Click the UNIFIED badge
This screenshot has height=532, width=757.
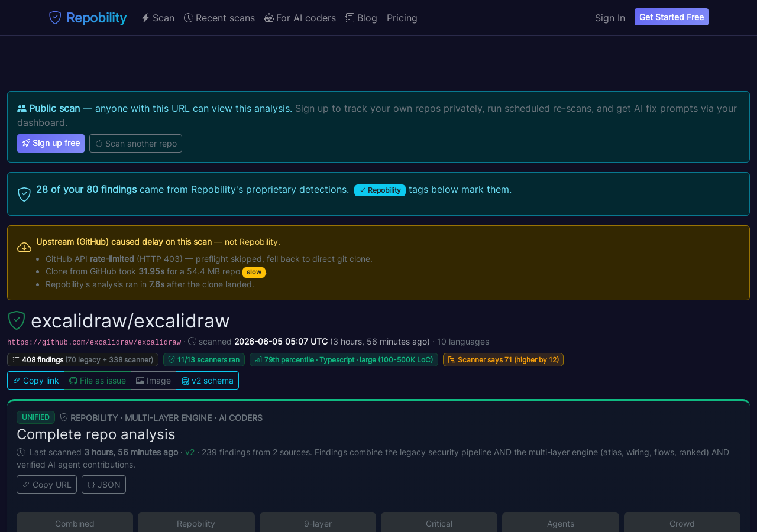pos(35,417)
